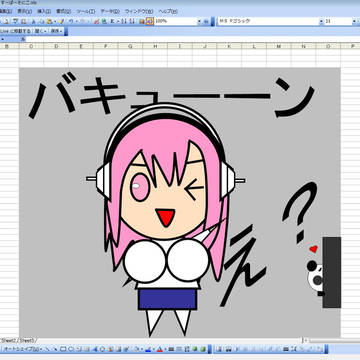This screenshot has width=360, height=360.
Task: Open the 3-D style options
Action: coord(203,349)
